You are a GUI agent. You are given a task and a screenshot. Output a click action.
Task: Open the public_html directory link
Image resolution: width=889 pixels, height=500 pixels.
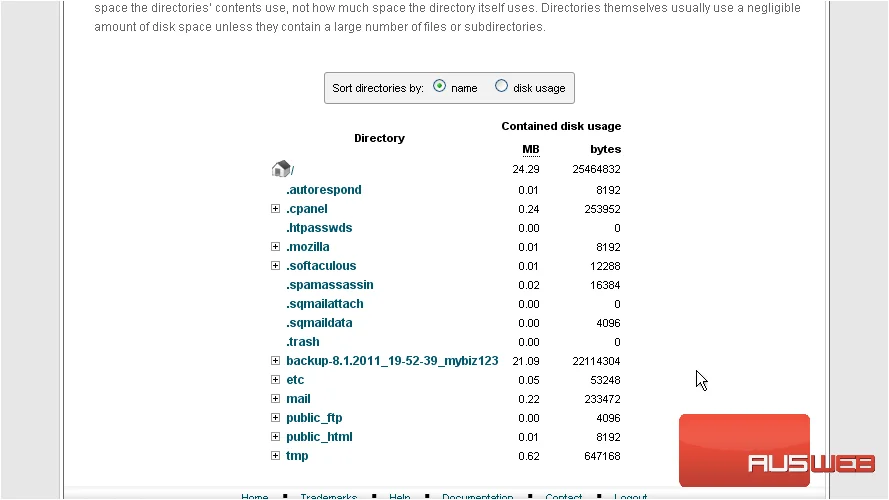point(319,437)
